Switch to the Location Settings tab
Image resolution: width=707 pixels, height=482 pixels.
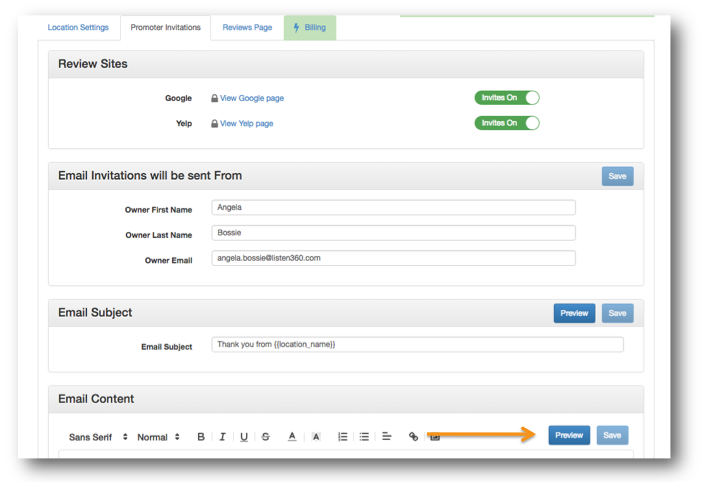click(78, 27)
